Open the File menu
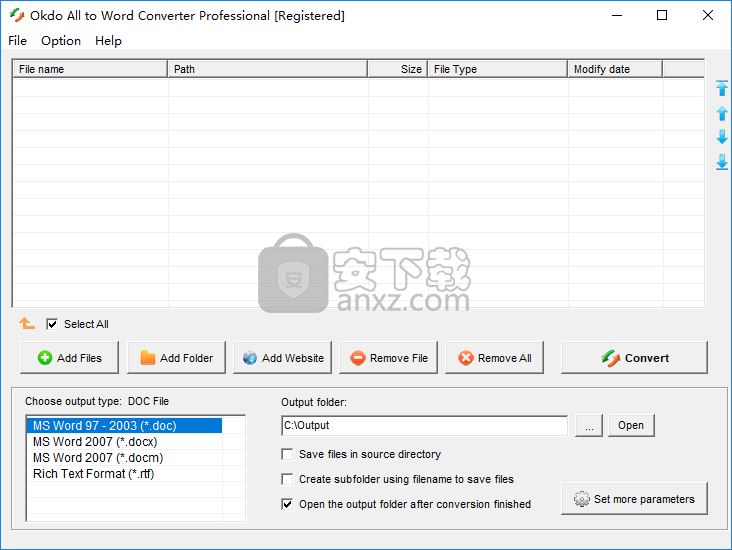 point(17,41)
